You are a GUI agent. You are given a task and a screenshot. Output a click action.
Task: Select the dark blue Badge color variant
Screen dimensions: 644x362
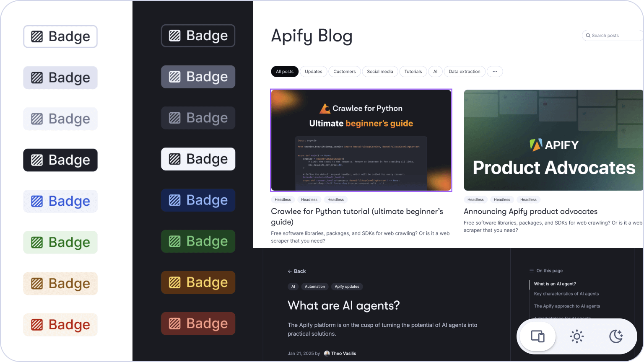tap(198, 200)
